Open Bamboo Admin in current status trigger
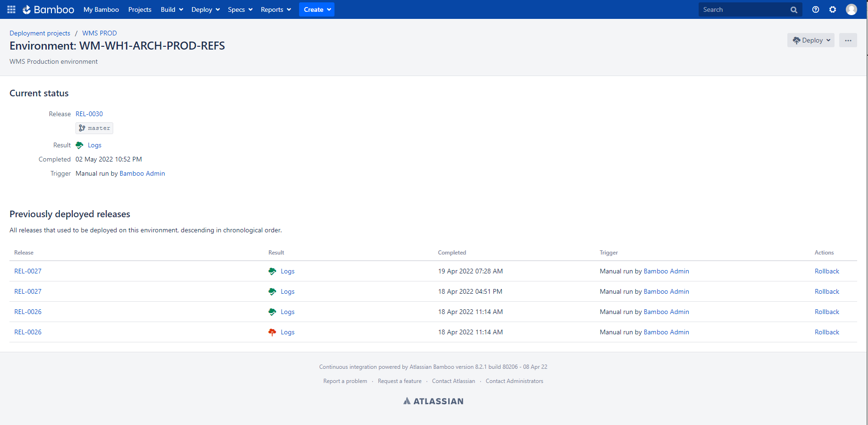 [x=142, y=173]
